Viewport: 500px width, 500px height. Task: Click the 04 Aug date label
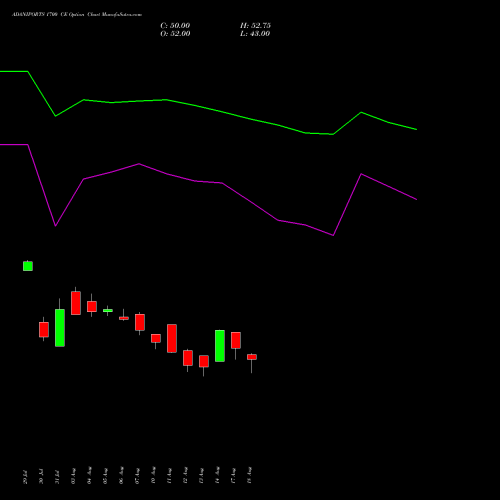(89, 476)
